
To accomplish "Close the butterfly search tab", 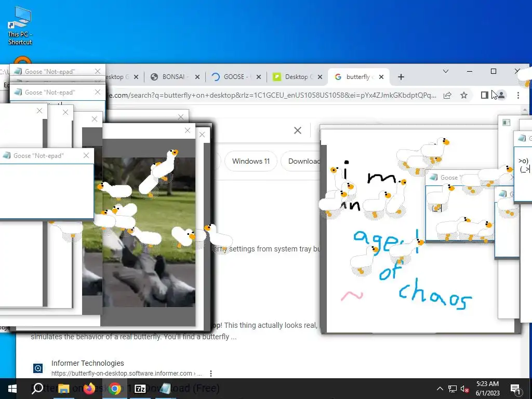I will pyautogui.click(x=381, y=77).
